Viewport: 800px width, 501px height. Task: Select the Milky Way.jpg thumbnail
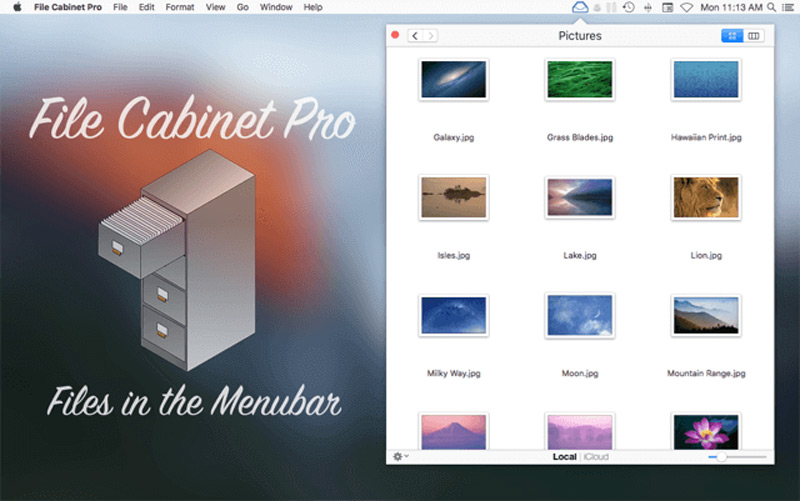454,315
